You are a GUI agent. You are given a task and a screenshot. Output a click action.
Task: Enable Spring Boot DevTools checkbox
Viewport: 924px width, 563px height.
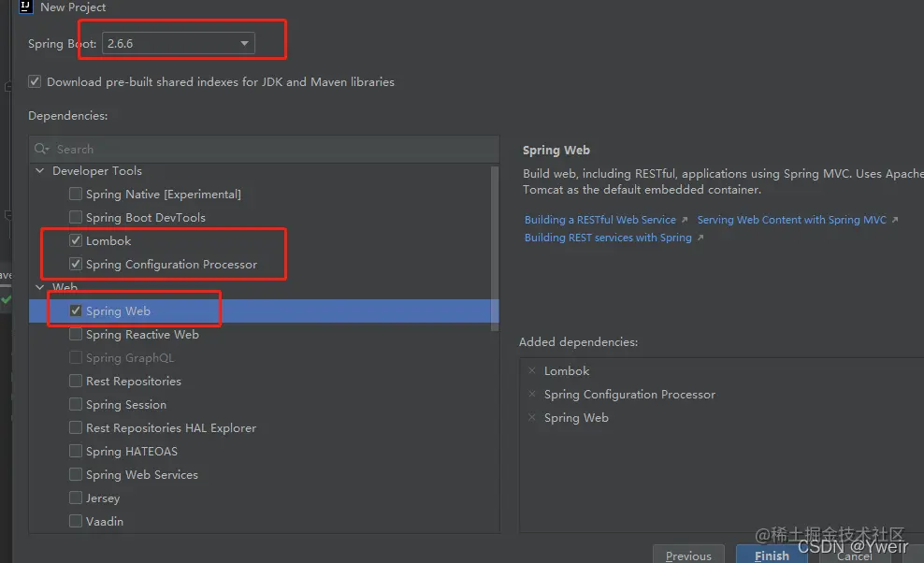tap(76, 217)
